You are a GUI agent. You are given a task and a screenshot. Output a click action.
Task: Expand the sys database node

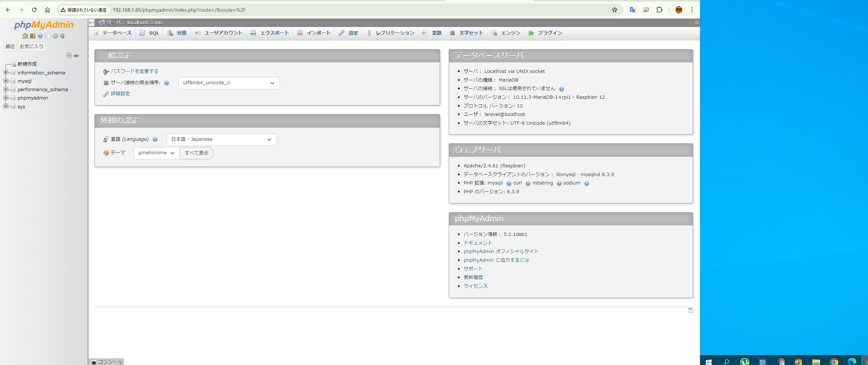[x=6, y=106]
